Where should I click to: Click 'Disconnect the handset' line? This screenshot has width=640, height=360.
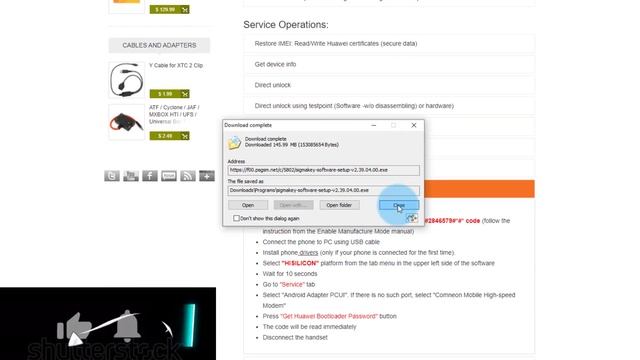295,338
